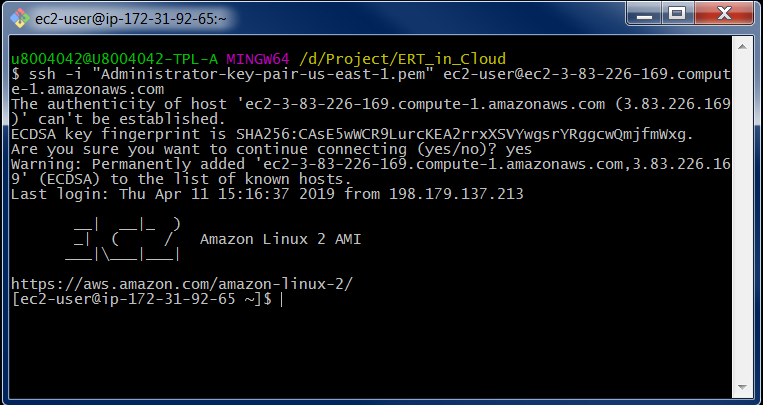This screenshot has height=405, width=763.
Task: Open the aws.amazon.com/amazon-linux-2 URL
Action: (x=181, y=284)
